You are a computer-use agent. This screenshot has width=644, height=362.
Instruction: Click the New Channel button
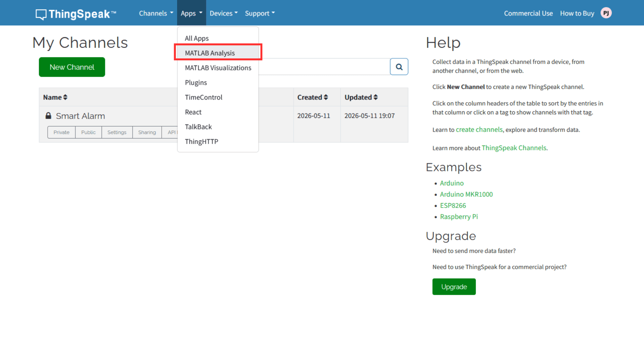point(72,67)
